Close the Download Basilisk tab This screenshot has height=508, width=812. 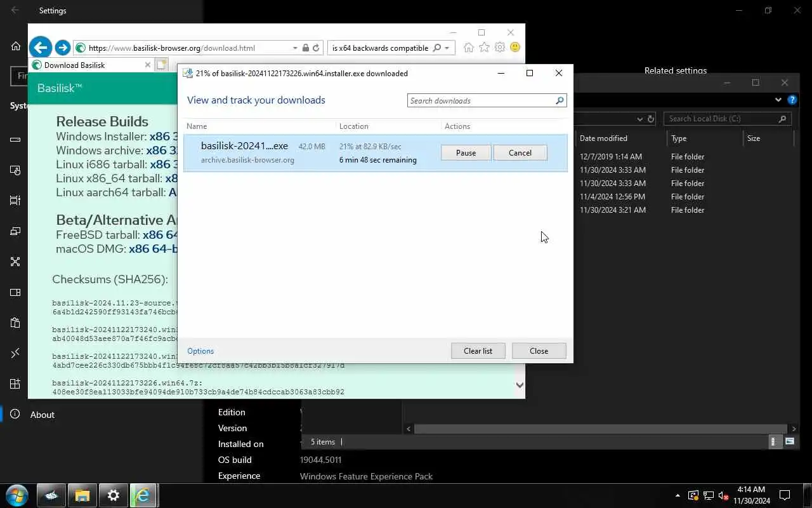[x=148, y=65]
